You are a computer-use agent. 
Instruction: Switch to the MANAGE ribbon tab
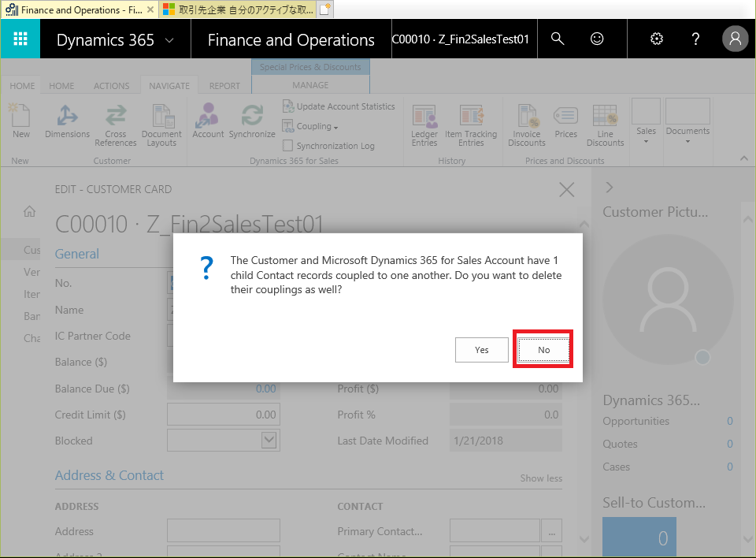[310, 85]
